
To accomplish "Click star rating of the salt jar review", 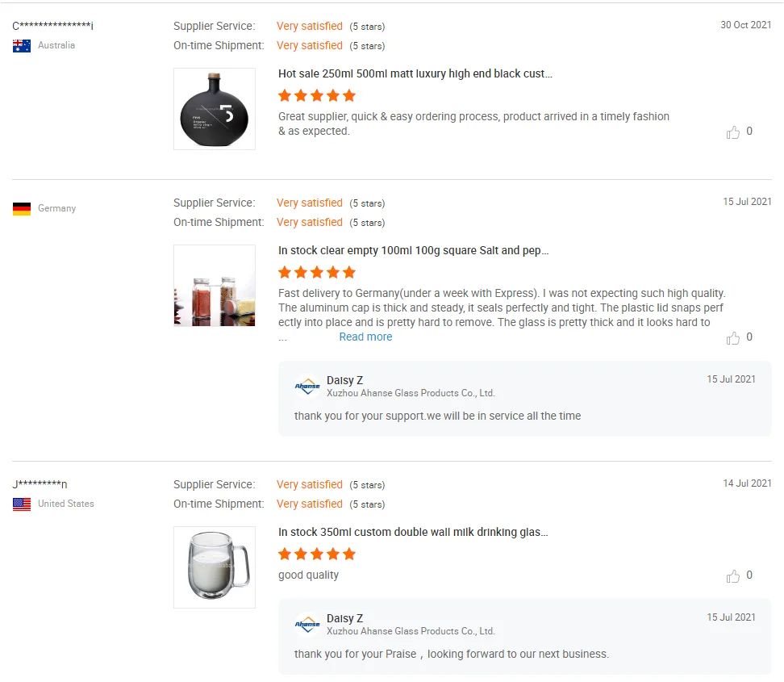I will pos(317,273).
